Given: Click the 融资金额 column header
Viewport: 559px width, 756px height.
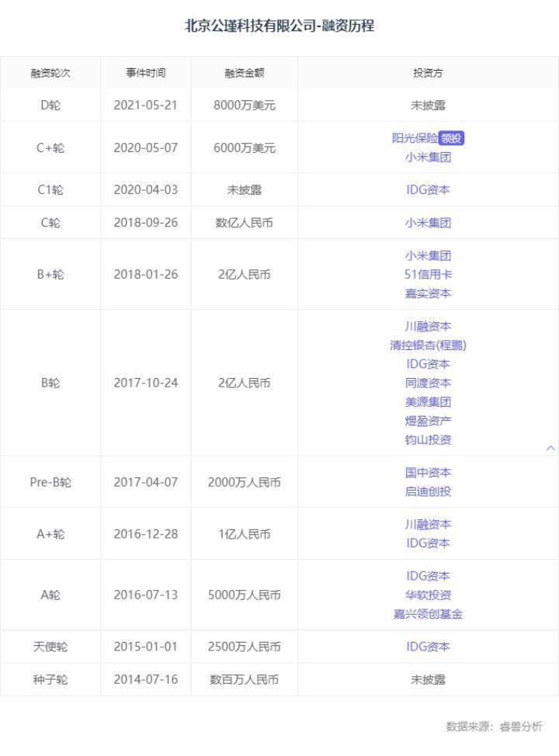Looking at the screenshot, I should (244, 73).
